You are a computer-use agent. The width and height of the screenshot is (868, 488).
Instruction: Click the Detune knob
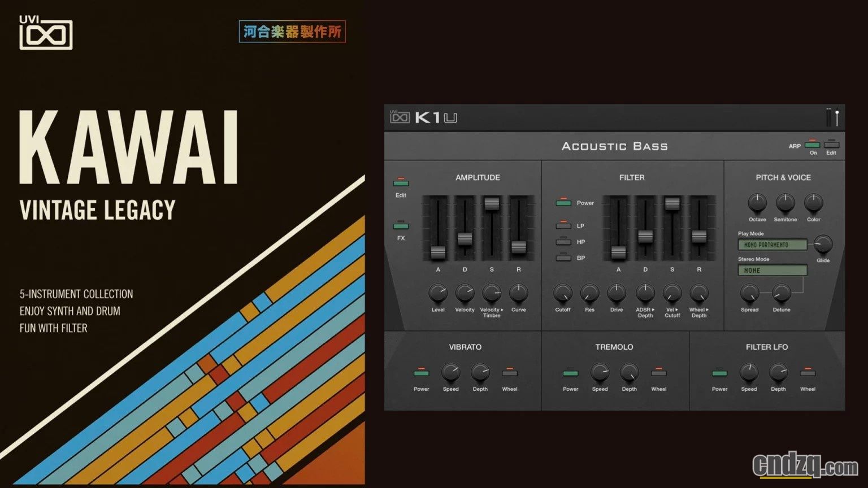pos(781,293)
